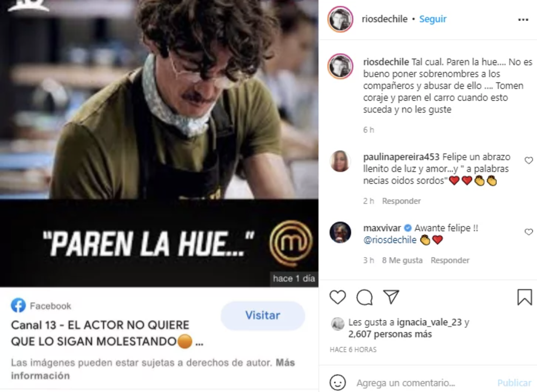The width and height of the screenshot is (537, 392).
Task: Like paulinapereira453's comment heart
Action: pos(529,161)
